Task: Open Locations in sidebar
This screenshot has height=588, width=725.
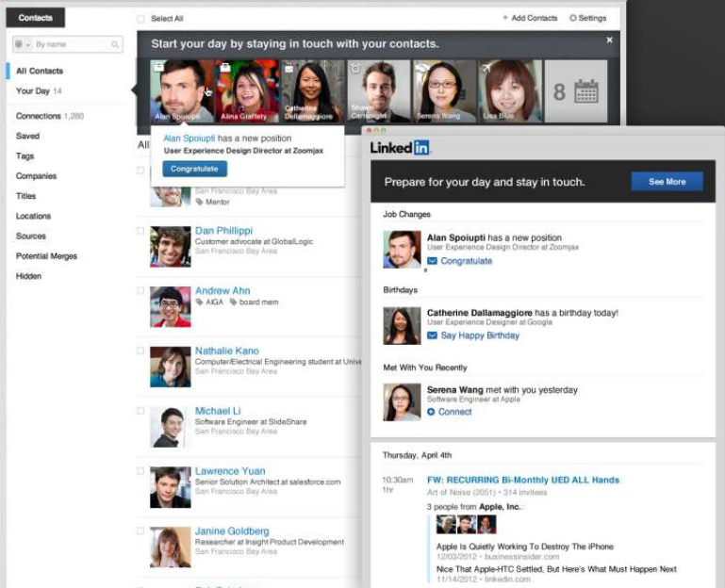Action: point(33,217)
